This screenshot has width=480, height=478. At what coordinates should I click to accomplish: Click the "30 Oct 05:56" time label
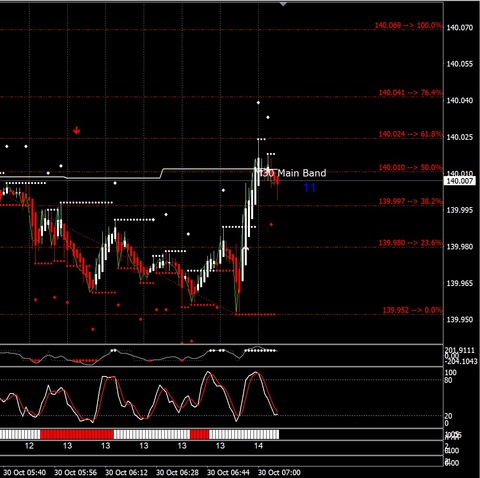click(x=76, y=472)
